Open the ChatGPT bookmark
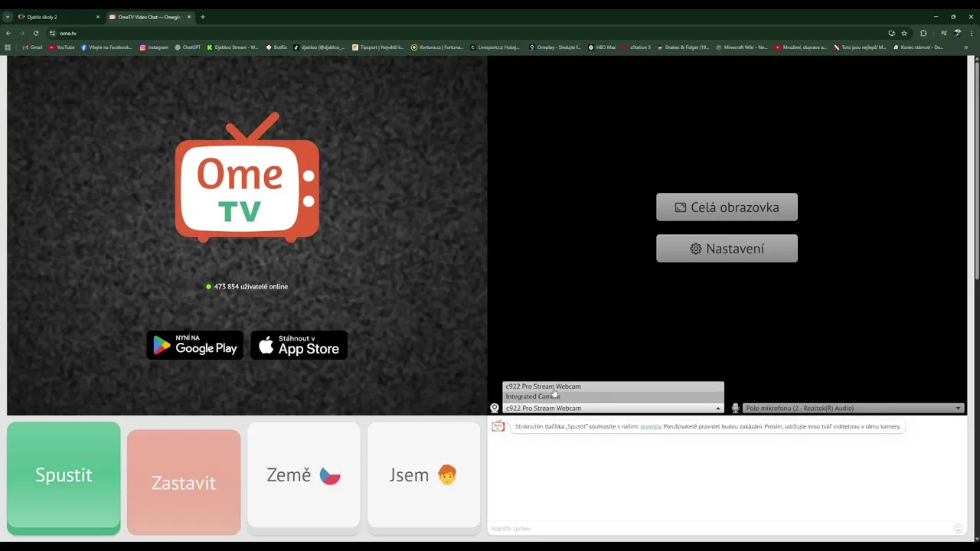This screenshot has height=551, width=980. click(x=188, y=47)
